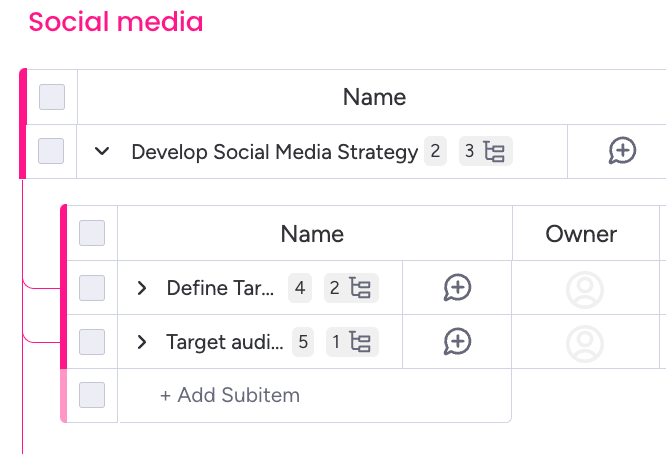666x454 pixels.
Task: Click subitem count badge on Develop Social Media Strategy
Action: (485, 152)
